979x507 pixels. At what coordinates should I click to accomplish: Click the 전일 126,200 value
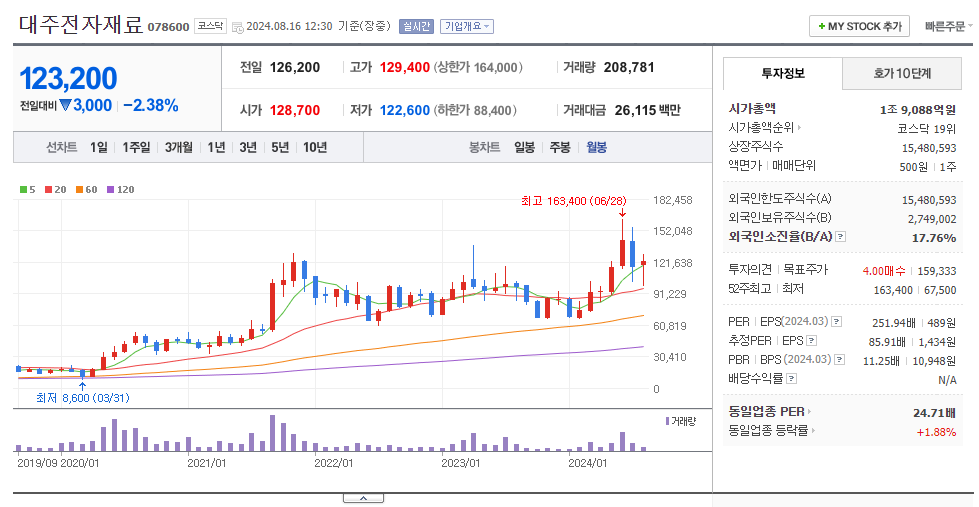(295, 67)
